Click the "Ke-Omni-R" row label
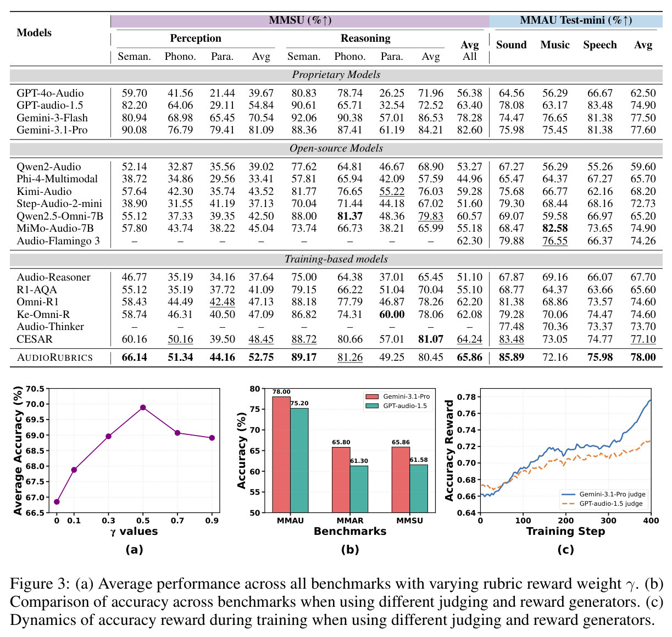The image size is (672, 637). [x=43, y=315]
